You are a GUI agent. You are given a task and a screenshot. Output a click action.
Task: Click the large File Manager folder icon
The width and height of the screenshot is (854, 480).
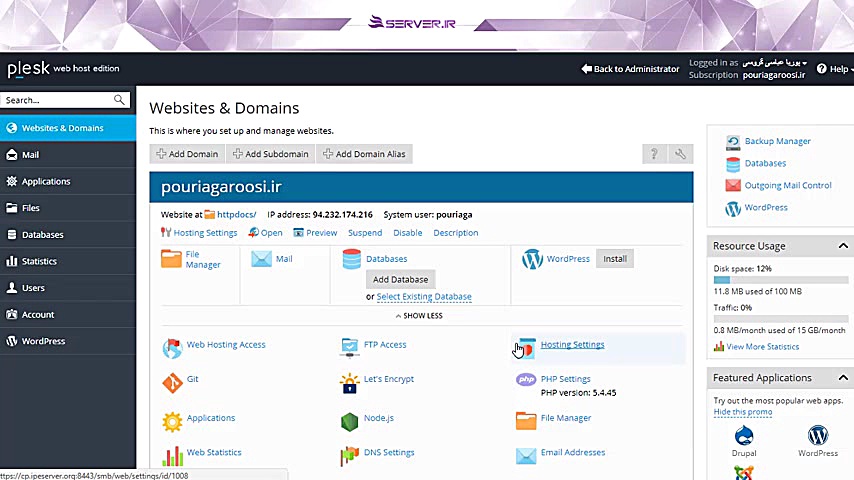(x=171, y=258)
